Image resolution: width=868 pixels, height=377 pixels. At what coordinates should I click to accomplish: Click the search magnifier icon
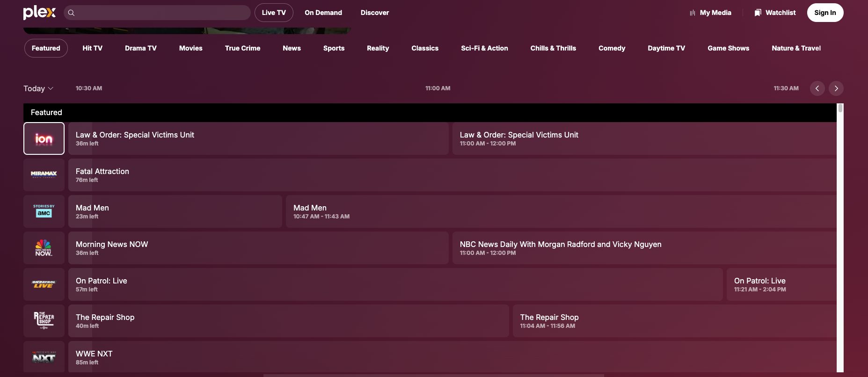click(x=71, y=13)
